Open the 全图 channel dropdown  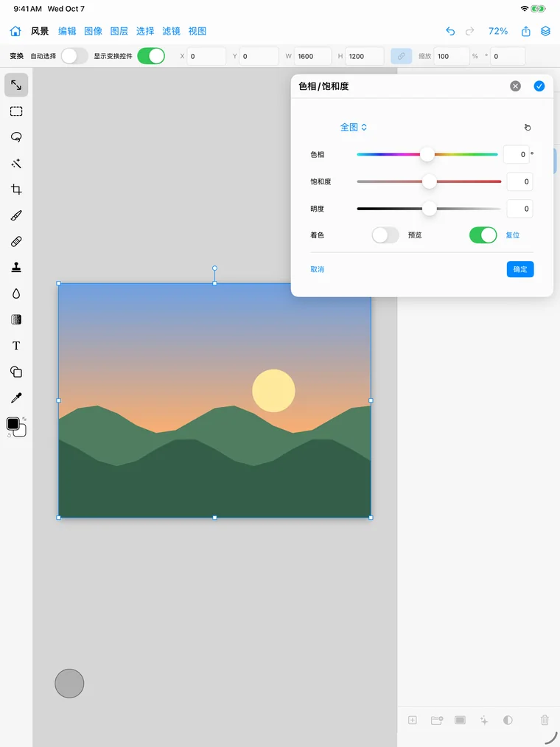354,127
